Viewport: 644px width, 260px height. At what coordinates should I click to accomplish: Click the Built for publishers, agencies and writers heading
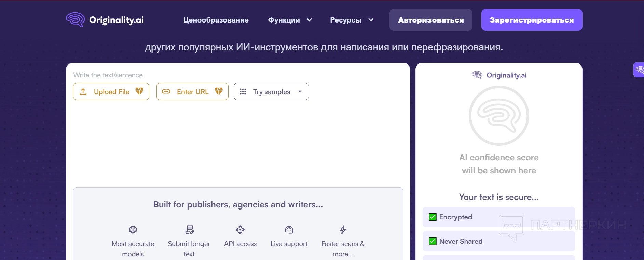238,204
